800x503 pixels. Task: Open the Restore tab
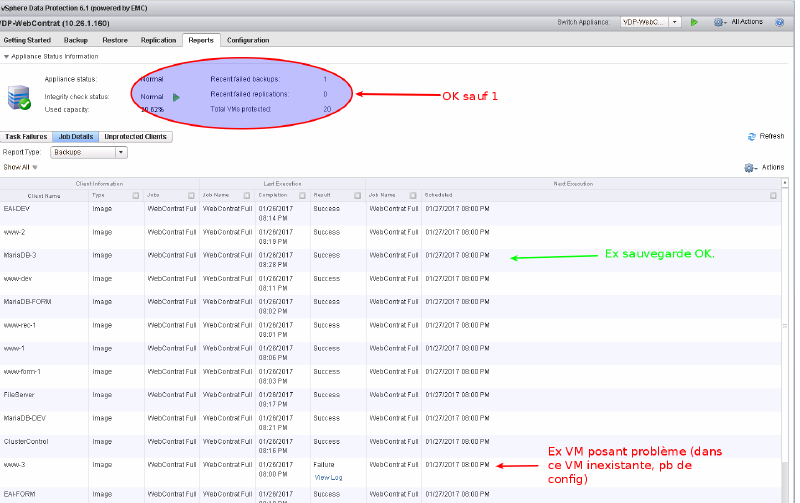(114, 40)
